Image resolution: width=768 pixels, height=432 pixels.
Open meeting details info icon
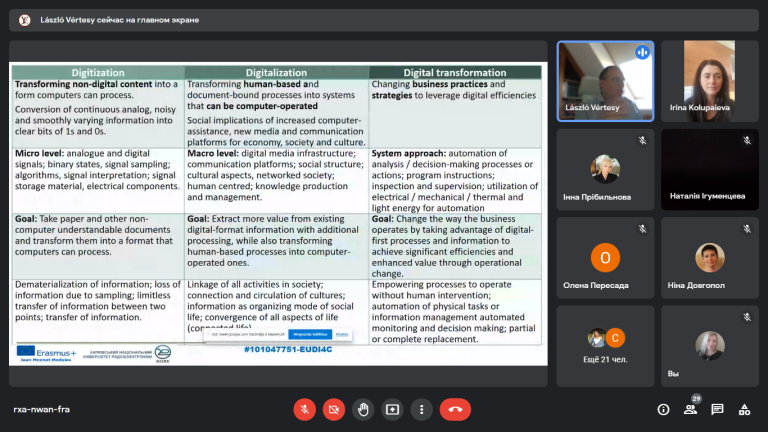tap(663, 409)
